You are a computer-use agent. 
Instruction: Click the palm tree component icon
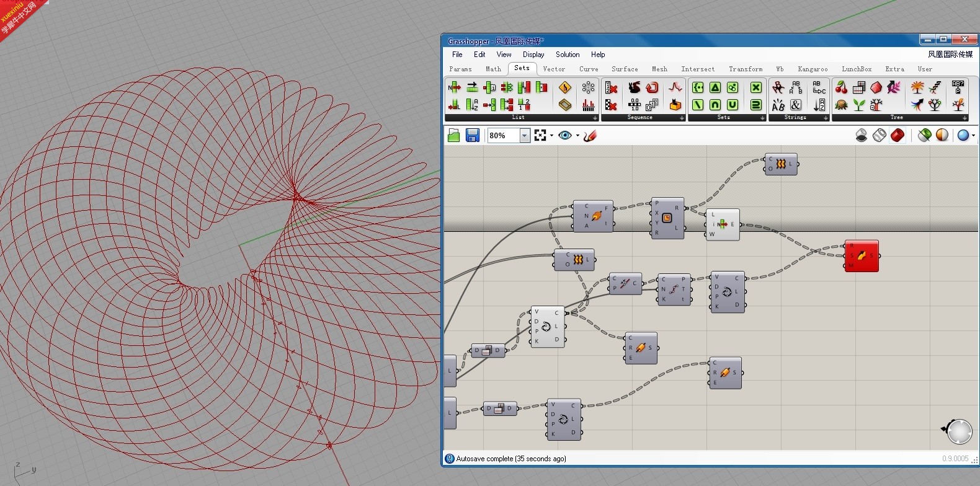917,87
